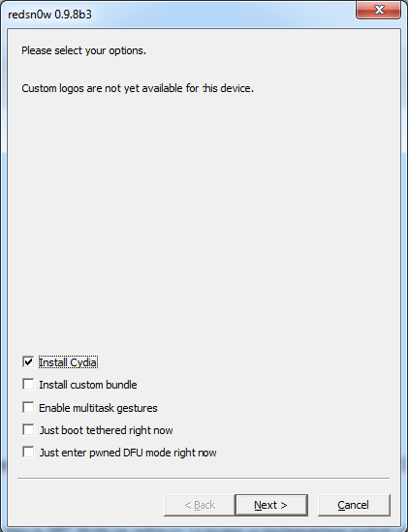Screen dimensions: 409x532
Task: Check the Just boot tethered right now box
Action: [28, 429]
